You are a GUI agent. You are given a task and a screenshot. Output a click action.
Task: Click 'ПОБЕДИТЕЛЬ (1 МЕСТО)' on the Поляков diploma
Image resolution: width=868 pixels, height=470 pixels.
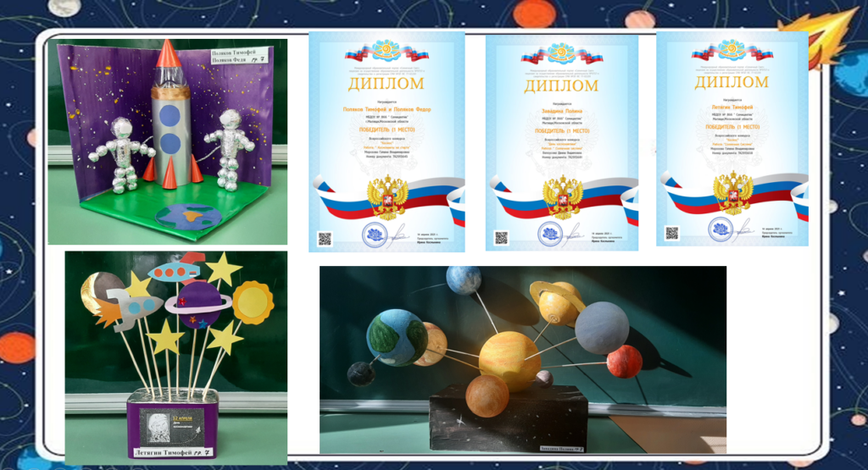(387, 130)
